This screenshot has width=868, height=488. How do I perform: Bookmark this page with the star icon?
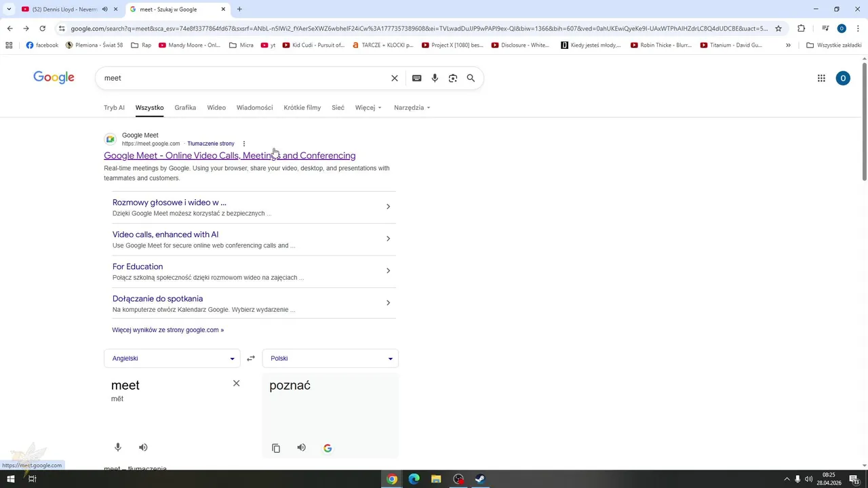point(778,28)
